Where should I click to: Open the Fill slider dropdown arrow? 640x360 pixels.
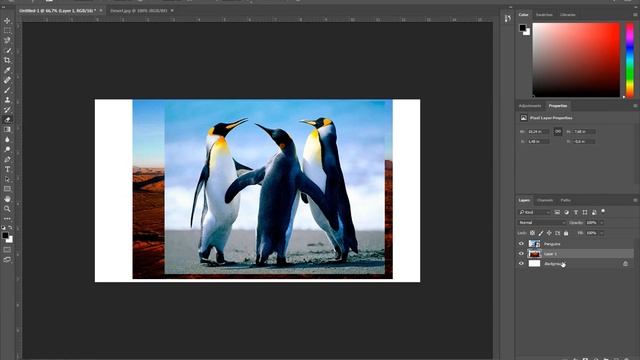[602, 233]
